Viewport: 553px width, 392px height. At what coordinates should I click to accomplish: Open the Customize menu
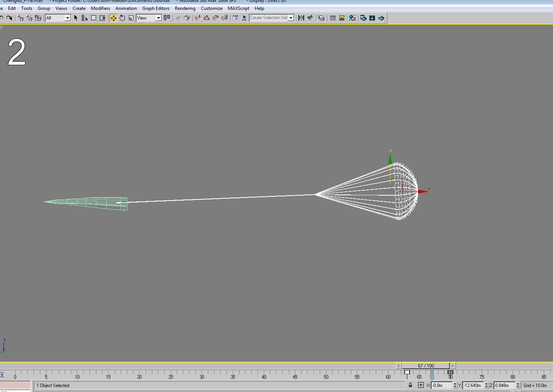pos(212,8)
